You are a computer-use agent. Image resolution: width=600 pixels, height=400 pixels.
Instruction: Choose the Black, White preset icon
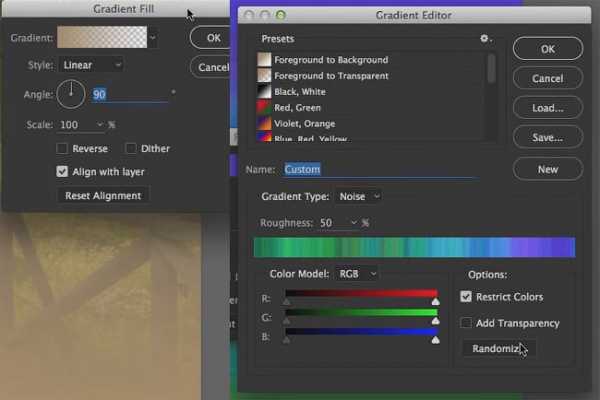click(265, 92)
